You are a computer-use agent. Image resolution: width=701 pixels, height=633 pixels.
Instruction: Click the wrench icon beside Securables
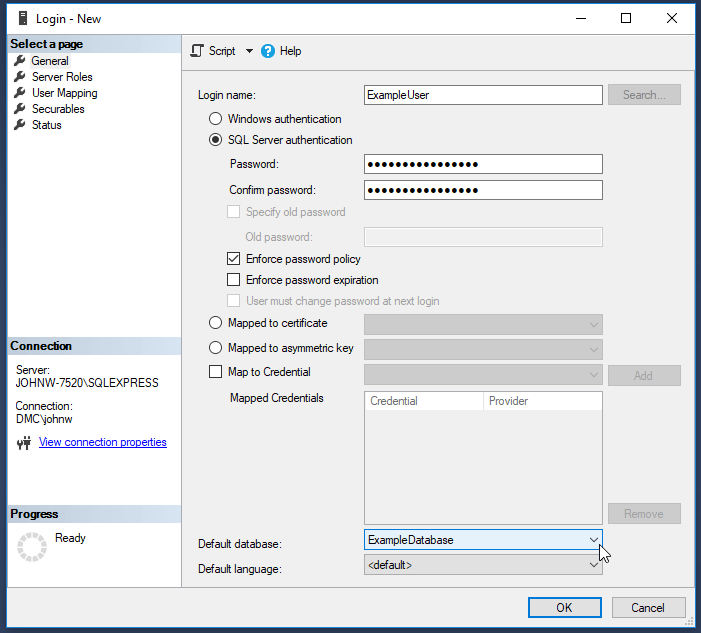20,109
